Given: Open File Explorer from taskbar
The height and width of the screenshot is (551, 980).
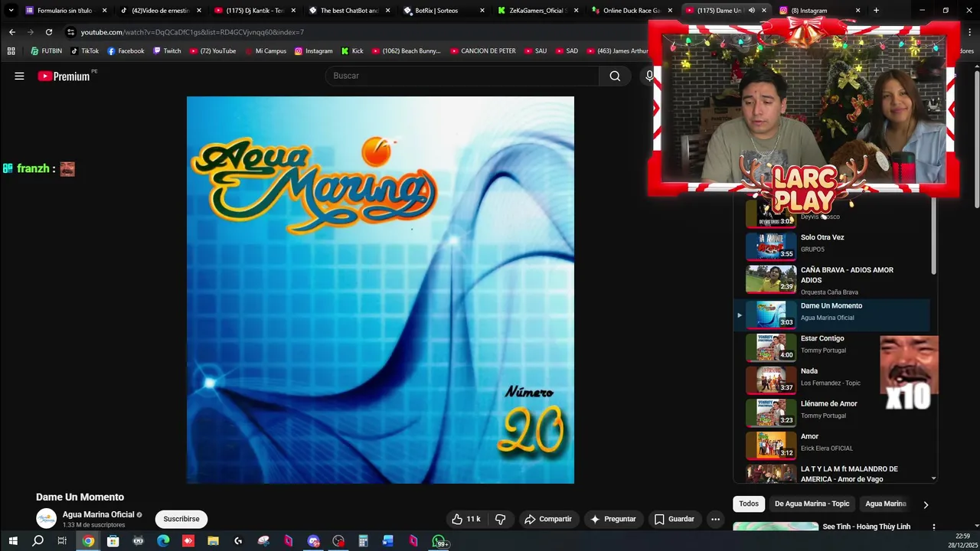Looking at the screenshot, I should tap(213, 541).
